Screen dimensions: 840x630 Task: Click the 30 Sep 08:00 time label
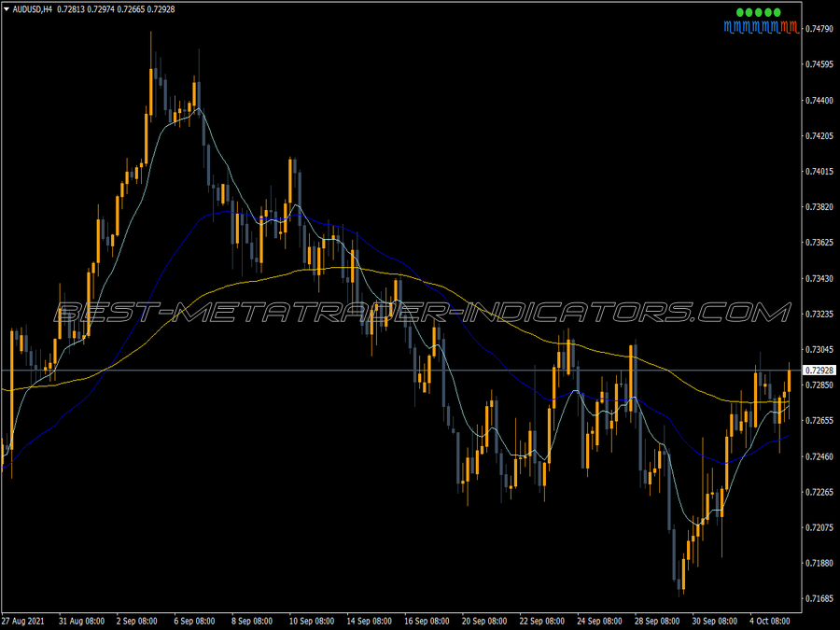click(x=715, y=621)
